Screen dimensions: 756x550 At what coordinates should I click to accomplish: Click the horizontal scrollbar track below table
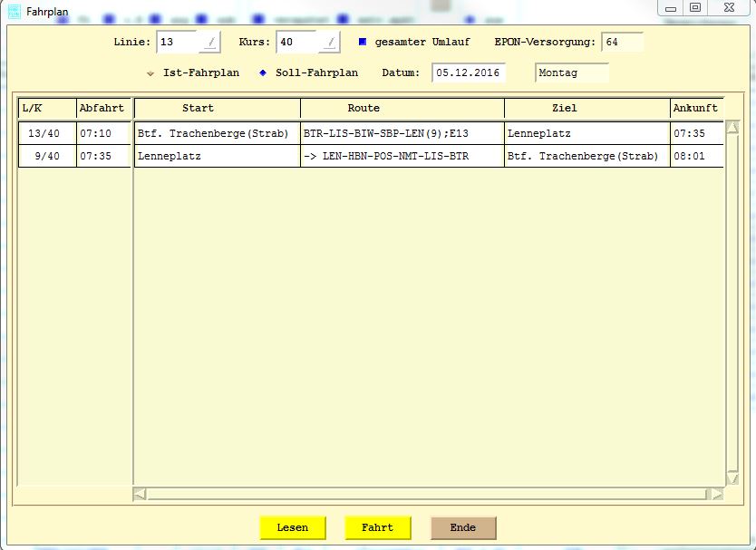426,494
